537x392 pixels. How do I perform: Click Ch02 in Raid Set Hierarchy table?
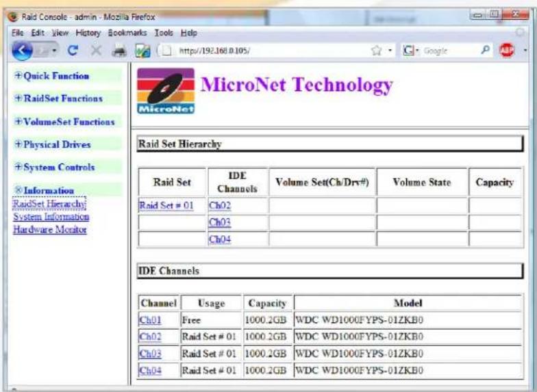[220, 205]
